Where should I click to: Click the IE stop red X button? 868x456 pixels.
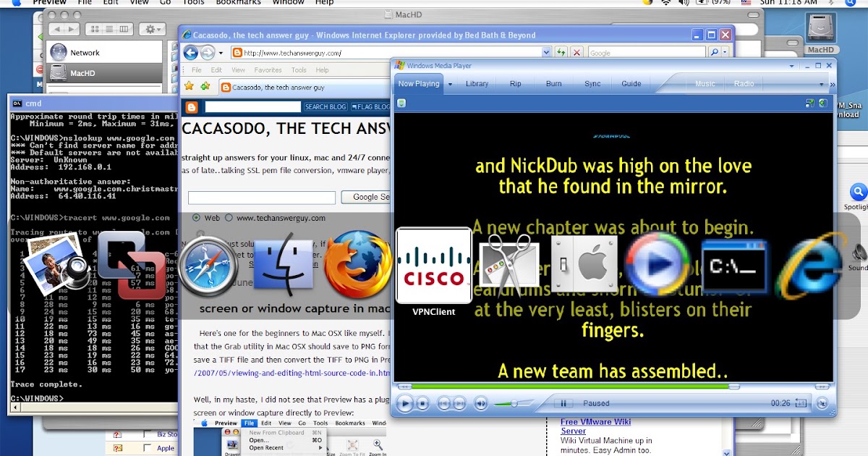(576, 53)
